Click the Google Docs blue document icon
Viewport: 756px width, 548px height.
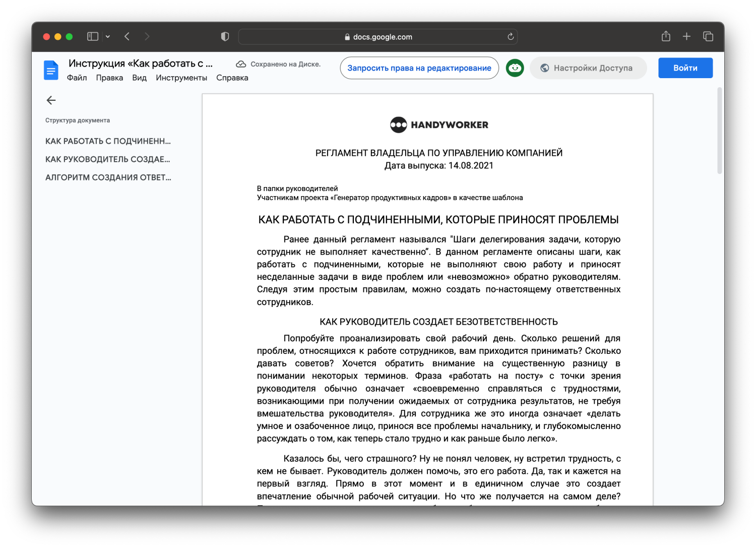click(x=51, y=70)
